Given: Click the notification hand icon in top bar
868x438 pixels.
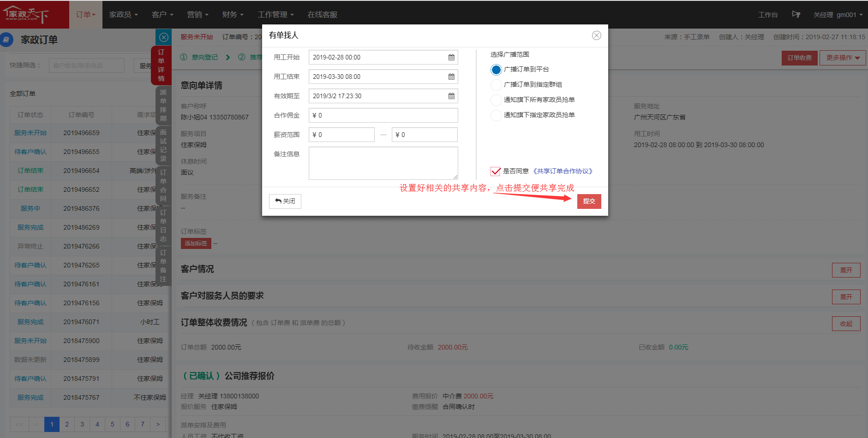Looking at the screenshot, I should 796,14.
